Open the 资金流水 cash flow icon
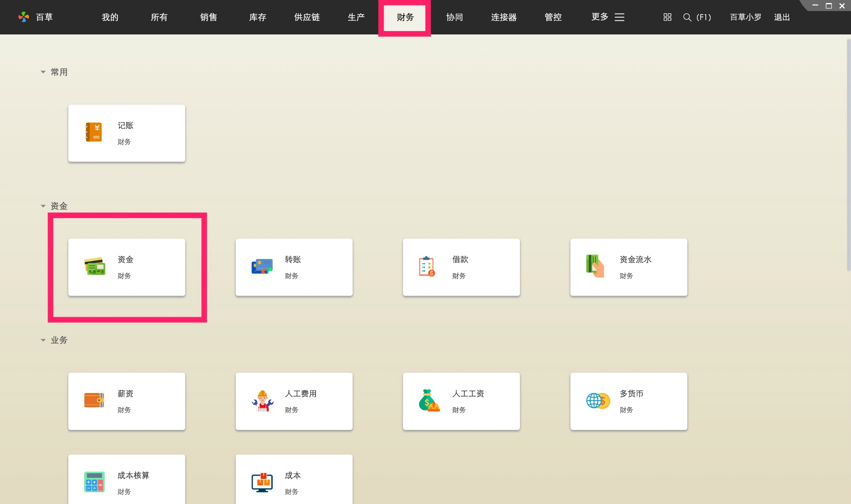This screenshot has width=851, height=504. click(594, 266)
